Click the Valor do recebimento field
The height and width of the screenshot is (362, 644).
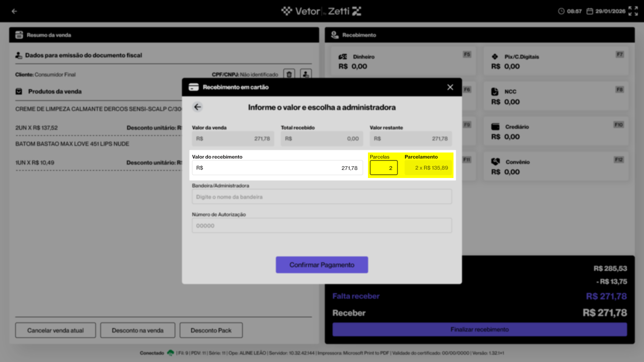click(x=277, y=168)
